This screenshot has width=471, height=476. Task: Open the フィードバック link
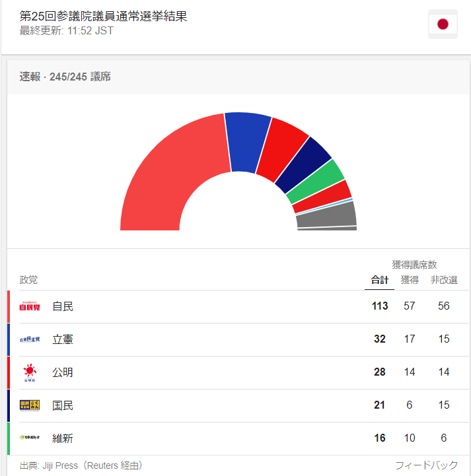[426, 465]
